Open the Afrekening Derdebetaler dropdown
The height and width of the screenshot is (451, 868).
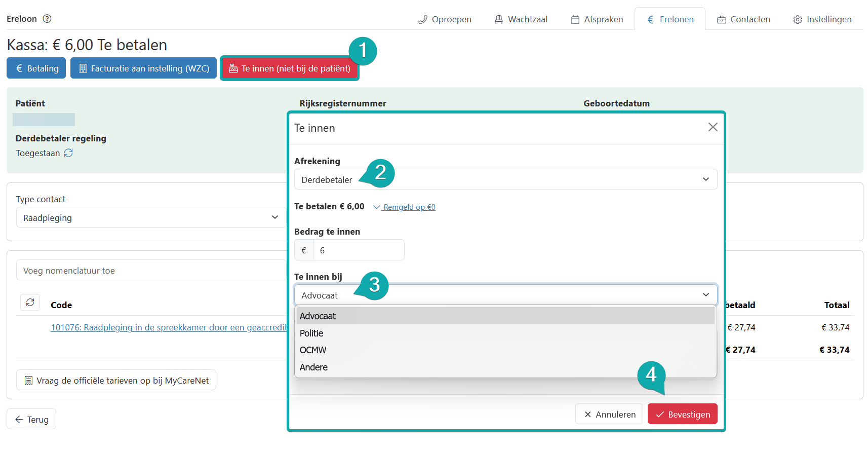505,179
